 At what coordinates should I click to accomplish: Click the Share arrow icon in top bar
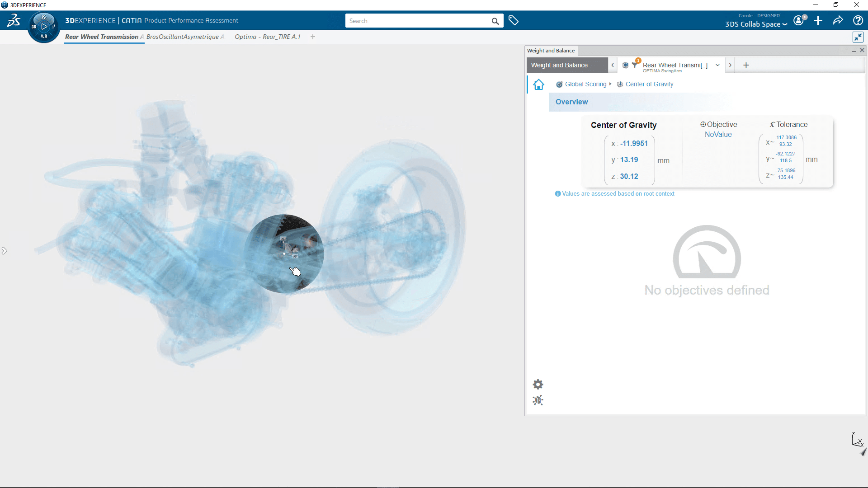coord(838,21)
